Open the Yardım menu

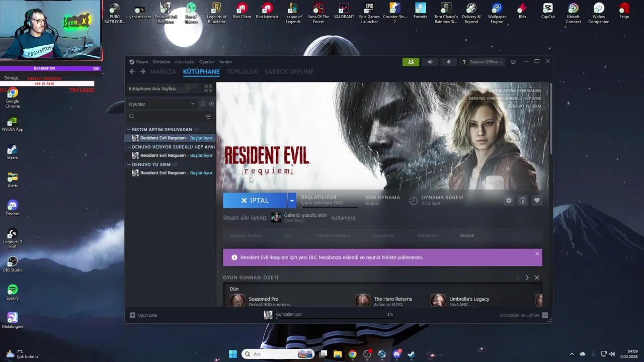click(225, 62)
